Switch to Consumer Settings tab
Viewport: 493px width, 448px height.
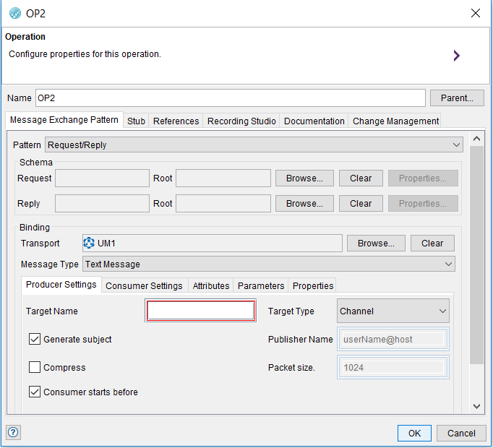click(x=144, y=285)
